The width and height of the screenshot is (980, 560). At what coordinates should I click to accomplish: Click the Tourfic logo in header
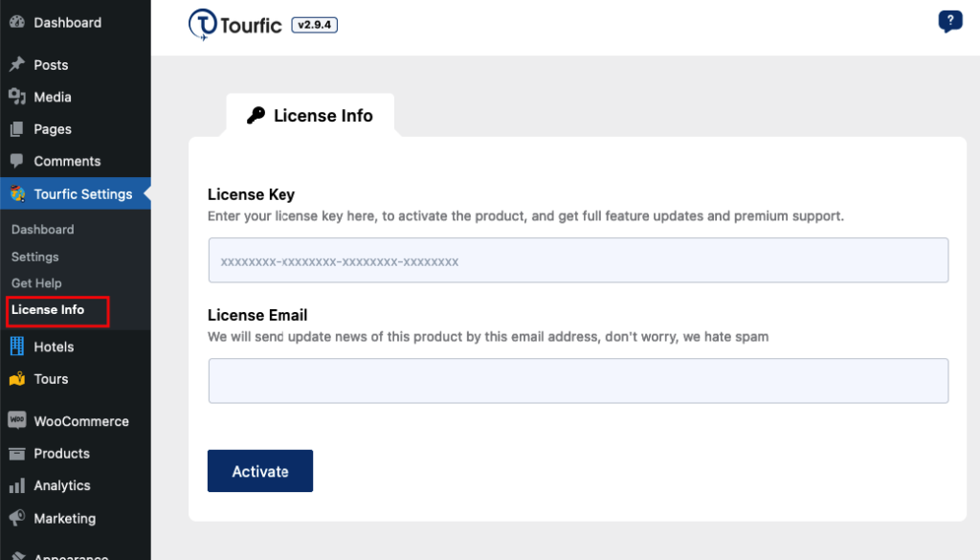point(235,25)
